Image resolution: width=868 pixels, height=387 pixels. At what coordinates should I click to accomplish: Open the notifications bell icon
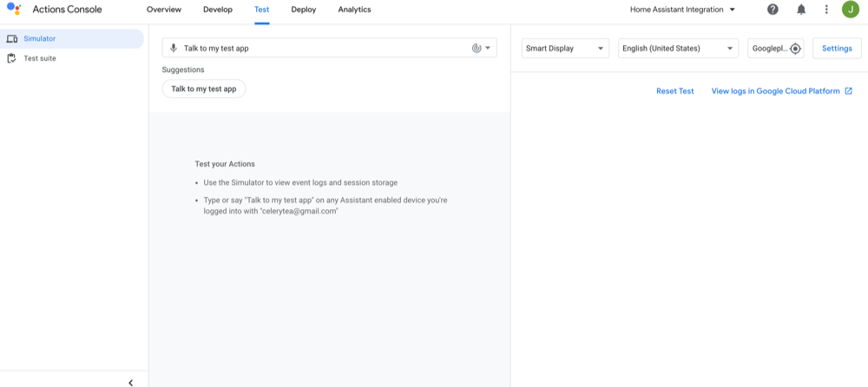(x=801, y=10)
